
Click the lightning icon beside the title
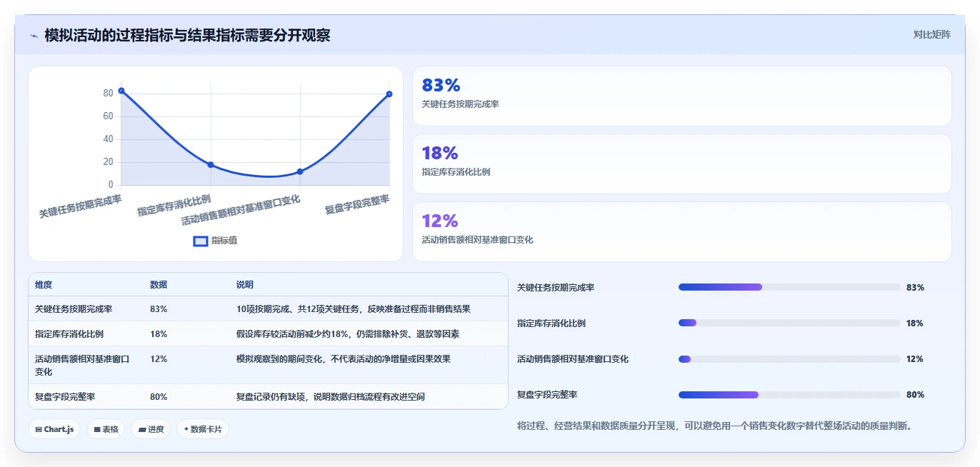point(34,36)
